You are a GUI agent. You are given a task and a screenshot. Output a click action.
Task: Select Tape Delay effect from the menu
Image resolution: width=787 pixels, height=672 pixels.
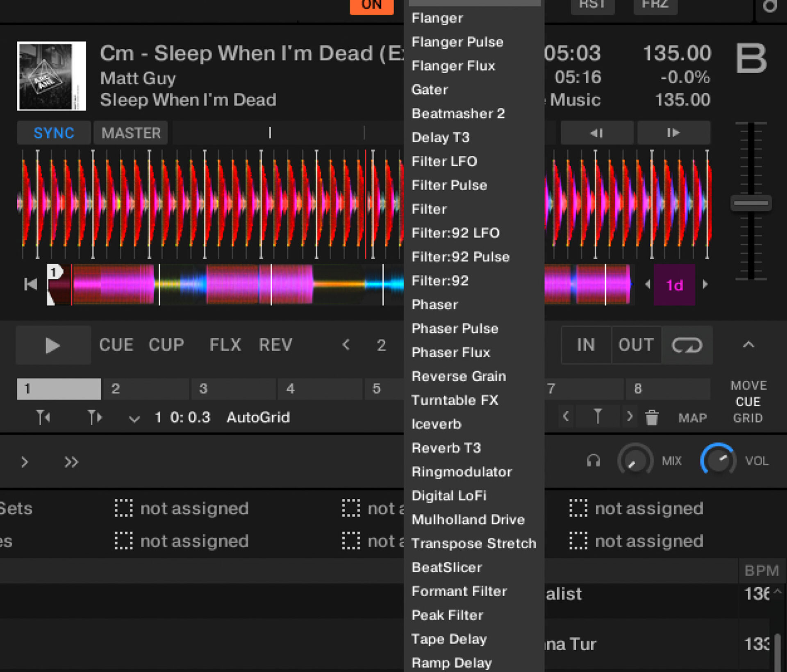(x=449, y=639)
